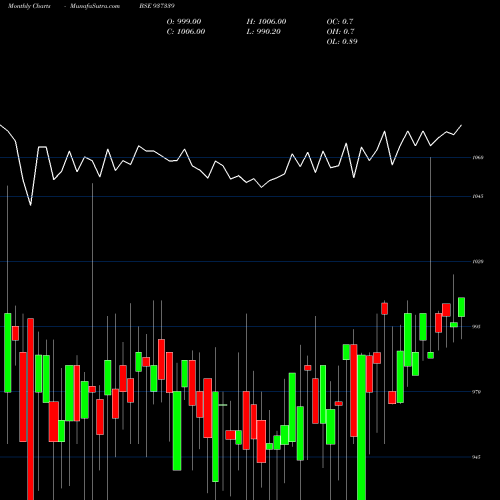Click the price axis label above 1045
Viewport: 500px width, 500px height.
tap(478, 157)
